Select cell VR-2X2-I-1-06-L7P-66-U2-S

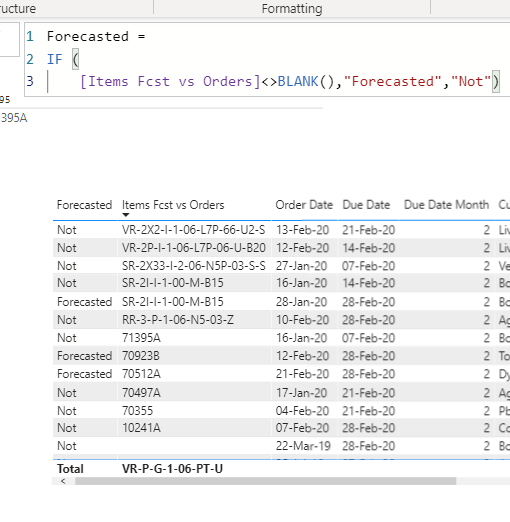click(193, 230)
